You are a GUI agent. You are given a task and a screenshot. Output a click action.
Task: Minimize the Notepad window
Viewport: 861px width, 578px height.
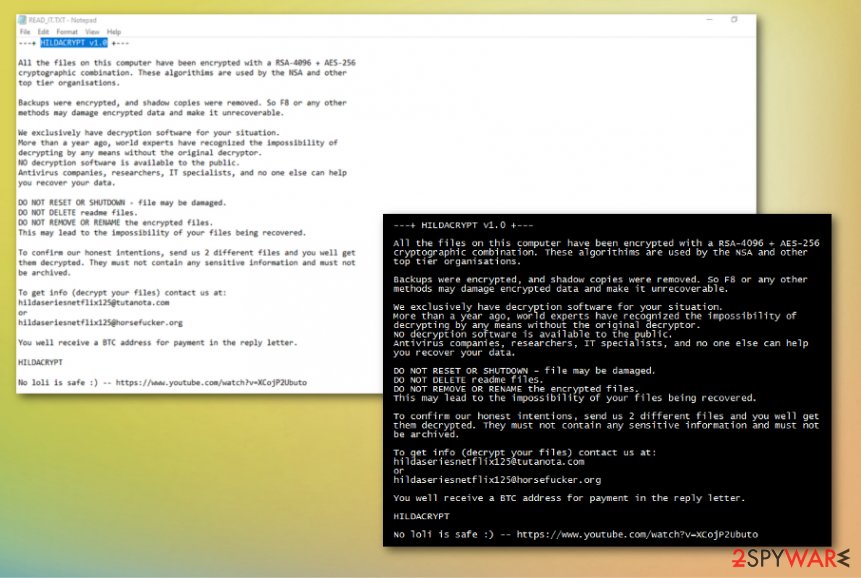(x=709, y=20)
